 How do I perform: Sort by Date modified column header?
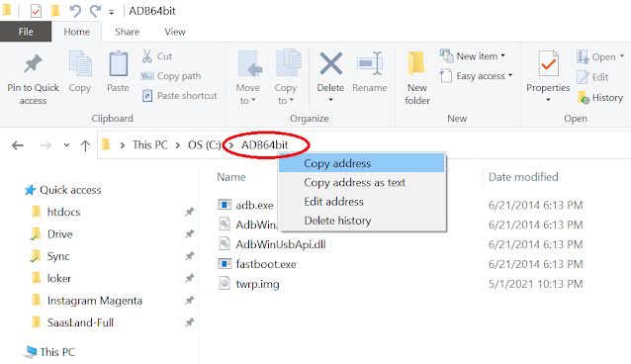[523, 177]
